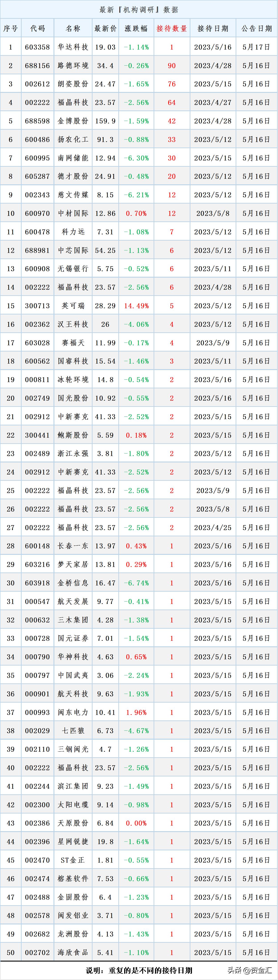Screen dimensions: 278x980
Task: Select stock name 国睿科技
Action: (73, 361)
